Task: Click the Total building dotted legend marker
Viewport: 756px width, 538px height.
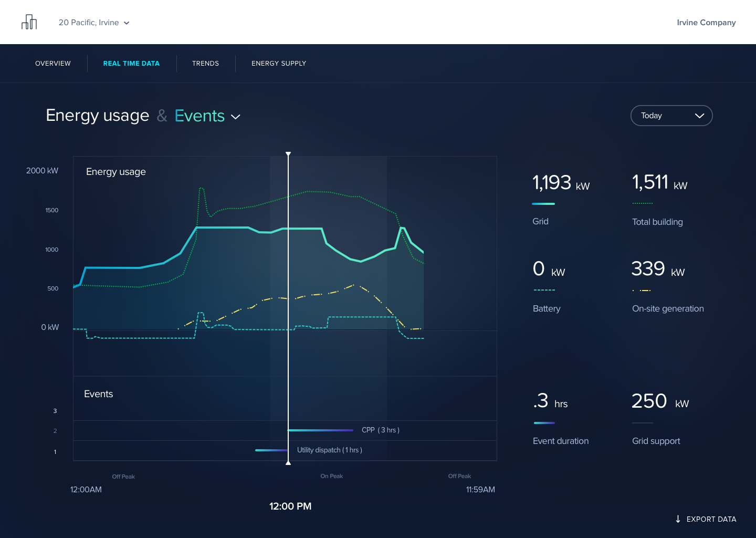Action: pyautogui.click(x=642, y=203)
